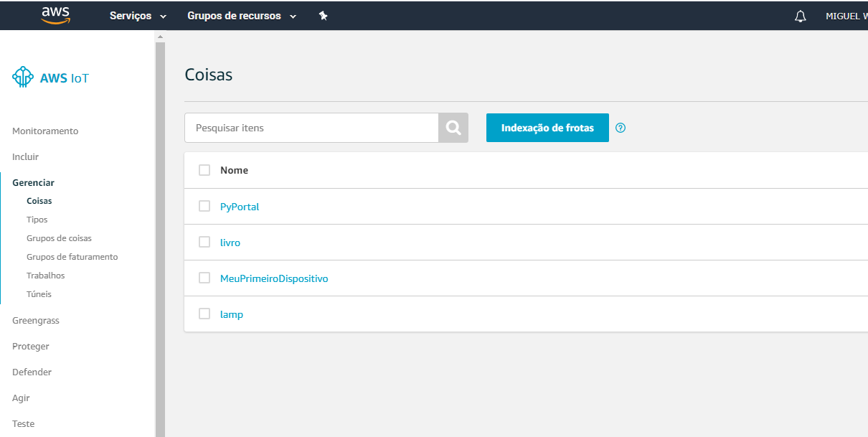Click the AWS IoT logo icon

click(x=23, y=77)
